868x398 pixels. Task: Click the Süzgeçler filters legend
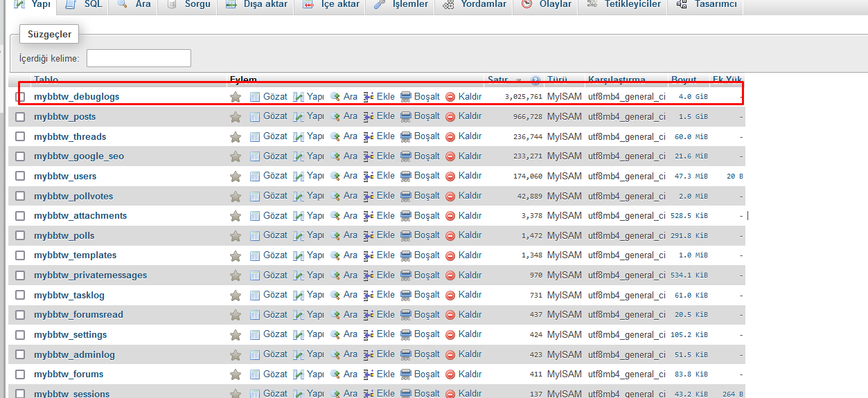coord(50,34)
